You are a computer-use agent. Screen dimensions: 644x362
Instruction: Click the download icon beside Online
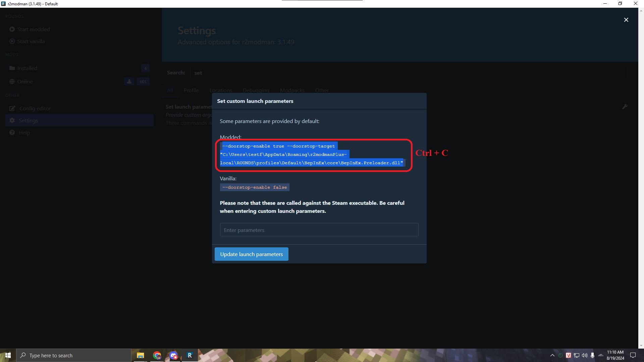click(x=129, y=81)
